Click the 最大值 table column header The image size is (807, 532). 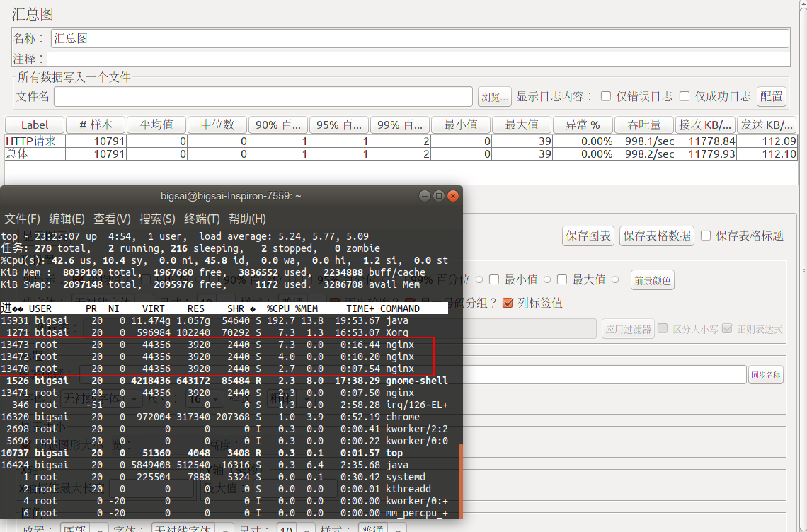521,125
